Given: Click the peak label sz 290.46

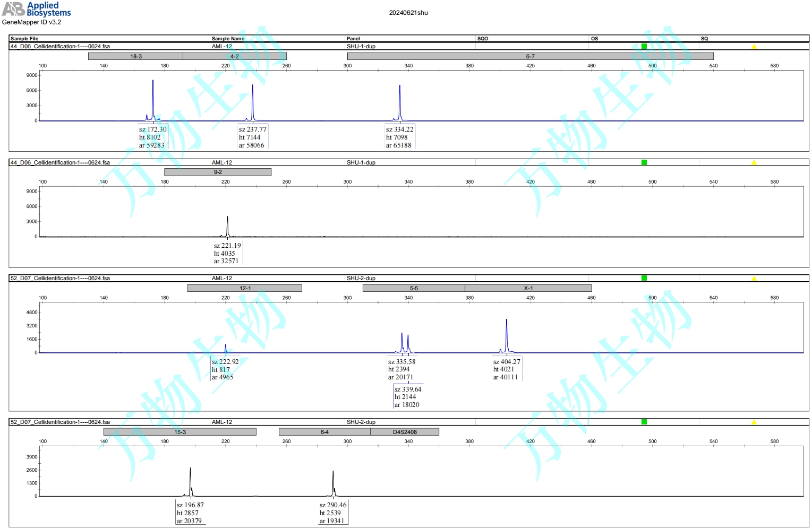Looking at the screenshot, I should click(x=333, y=505).
